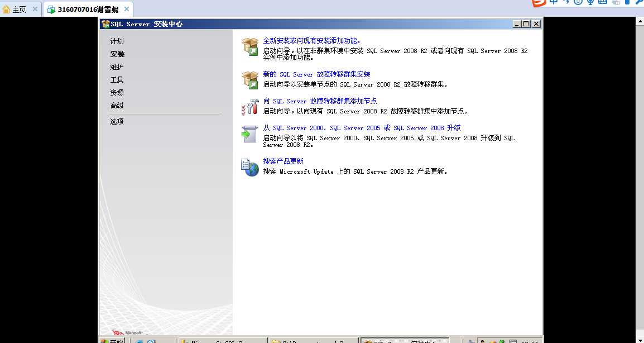Select 高级 in the left sidebar

tap(117, 106)
